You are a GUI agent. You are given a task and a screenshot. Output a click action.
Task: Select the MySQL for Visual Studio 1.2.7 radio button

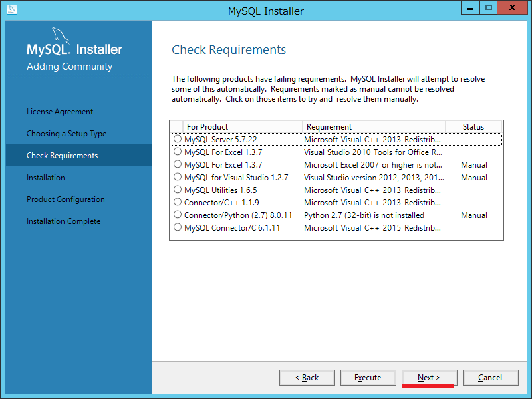pyautogui.click(x=178, y=177)
